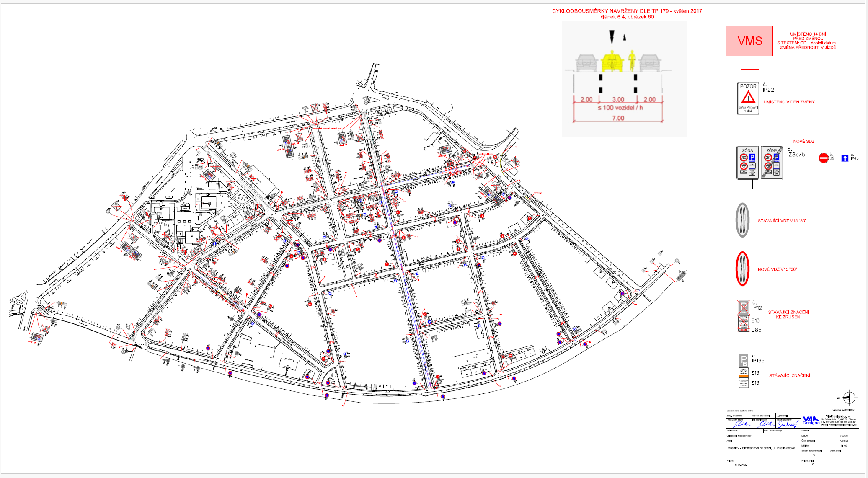868x478 pixels.
Task: Click the pink VMS sign box
Action: click(x=749, y=41)
